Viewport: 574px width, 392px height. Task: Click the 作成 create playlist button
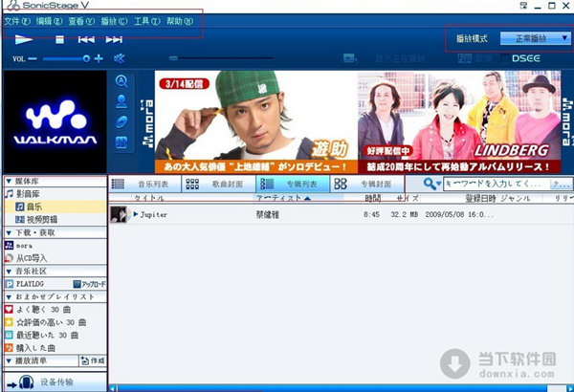point(93,360)
